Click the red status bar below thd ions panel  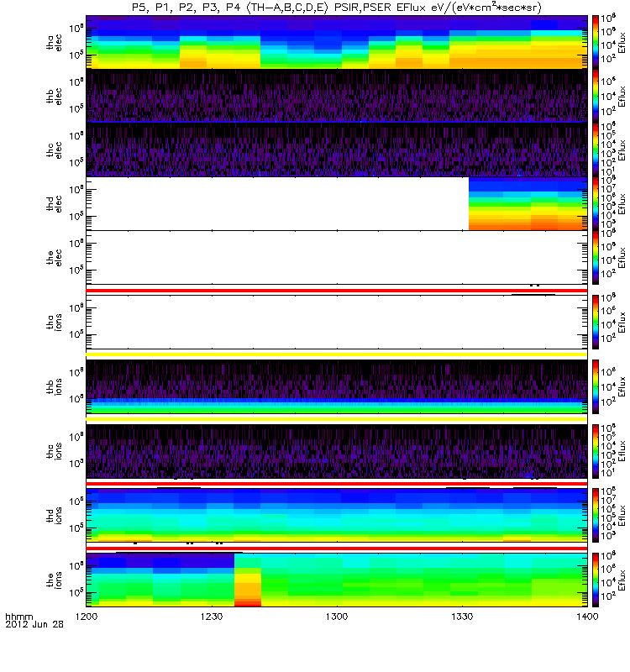(337, 549)
